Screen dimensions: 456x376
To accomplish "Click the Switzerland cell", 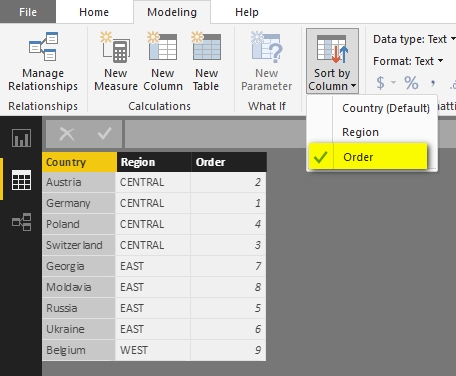I will (x=79, y=245).
